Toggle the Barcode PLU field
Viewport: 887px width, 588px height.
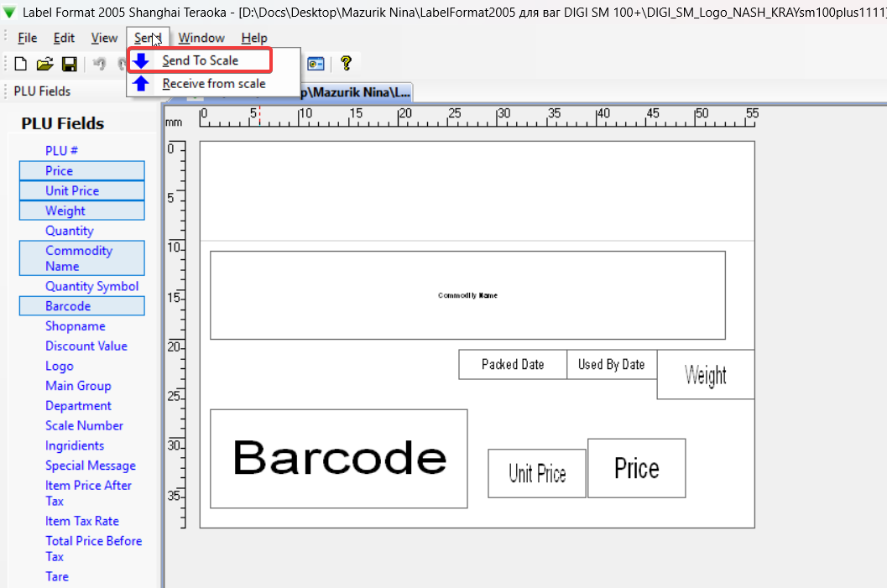point(81,306)
